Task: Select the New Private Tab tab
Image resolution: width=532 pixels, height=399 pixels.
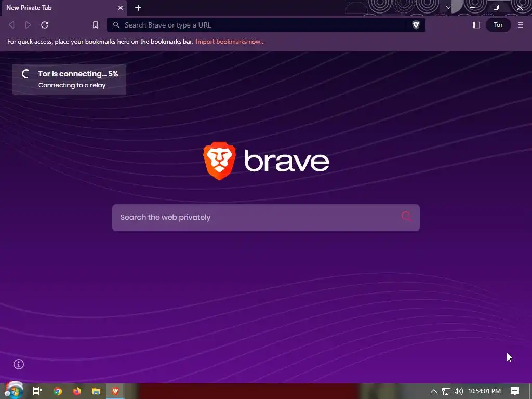Action: click(x=64, y=8)
